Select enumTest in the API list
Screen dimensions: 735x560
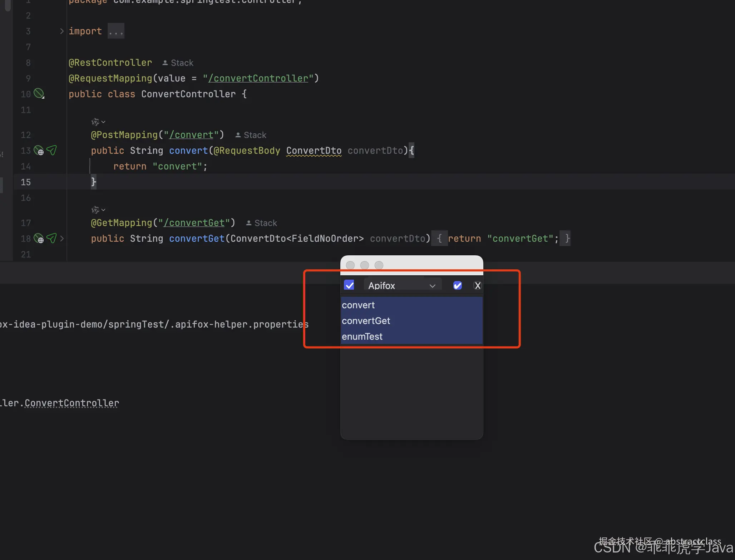pyautogui.click(x=362, y=337)
